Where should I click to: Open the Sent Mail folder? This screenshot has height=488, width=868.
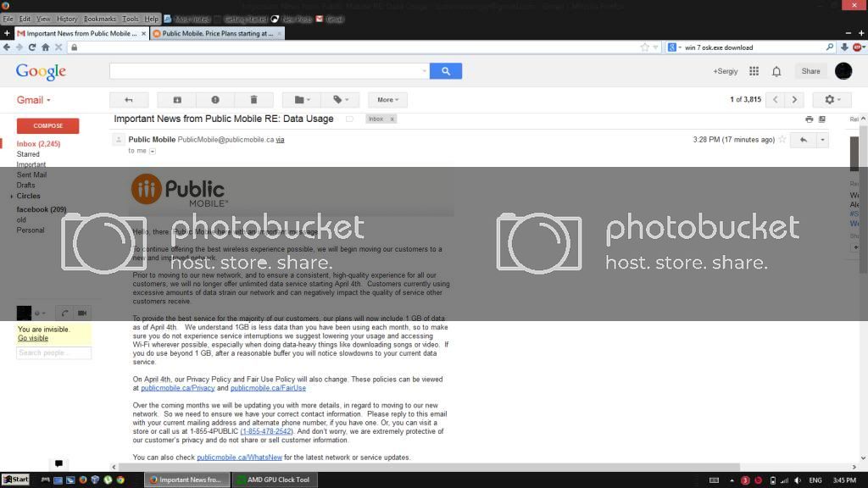click(x=31, y=175)
